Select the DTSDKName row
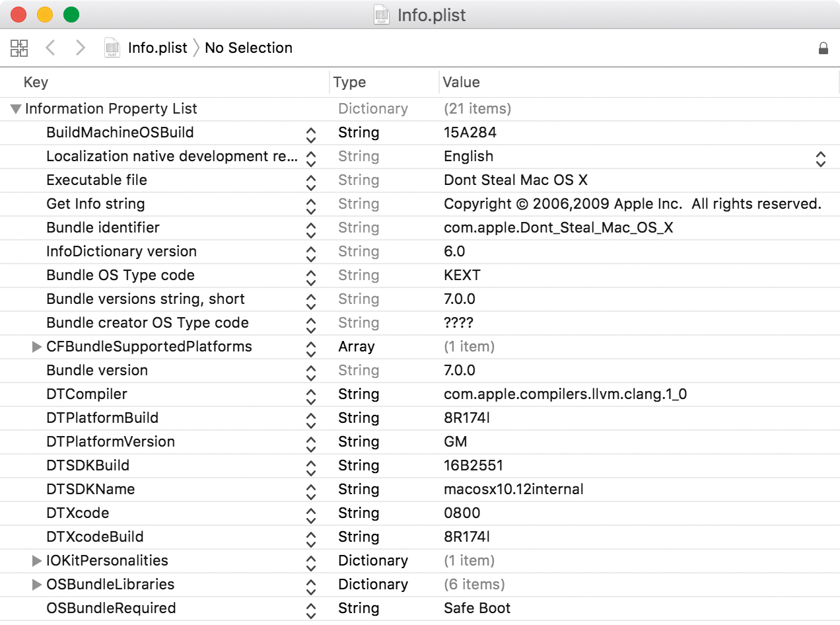The width and height of the screenshot is (840, 625). (x=90, y=490)
